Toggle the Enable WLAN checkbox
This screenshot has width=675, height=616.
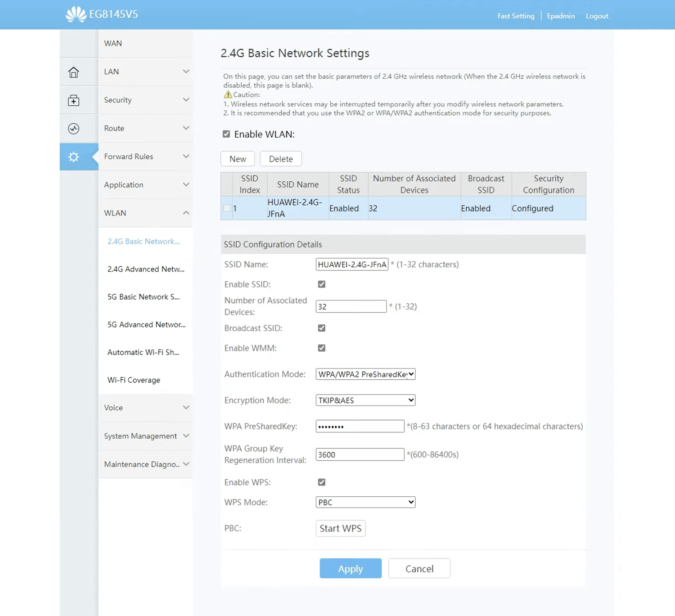pos(226,134)
